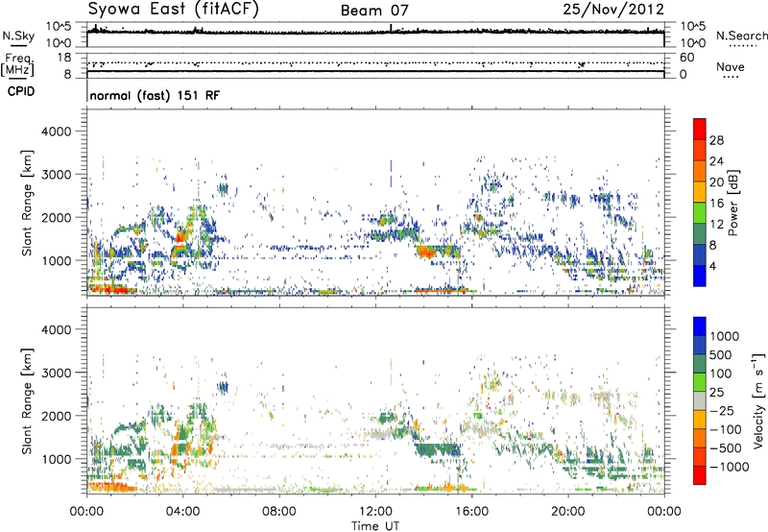768x532 pixels.
Task: Click the '16' value on the power colorbar
Action: [x=716, y=203]
